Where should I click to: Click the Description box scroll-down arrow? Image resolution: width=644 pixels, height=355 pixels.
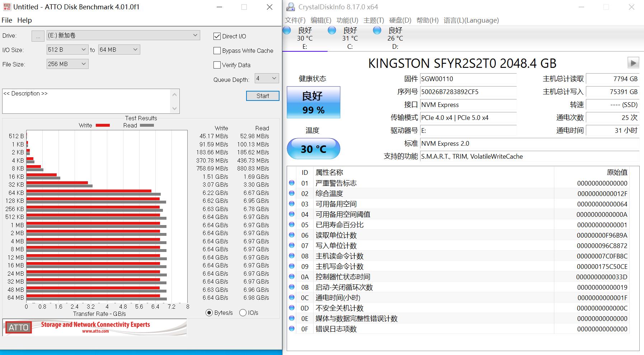pyautogui.click(x=175, y=108)
